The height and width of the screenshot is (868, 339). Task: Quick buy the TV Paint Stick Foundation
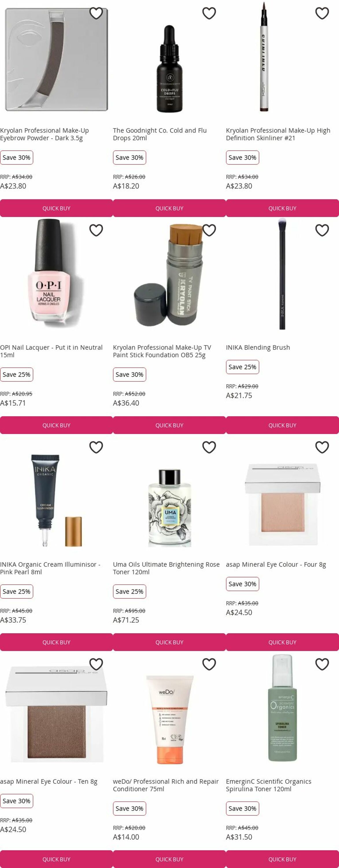click(169, 425)
